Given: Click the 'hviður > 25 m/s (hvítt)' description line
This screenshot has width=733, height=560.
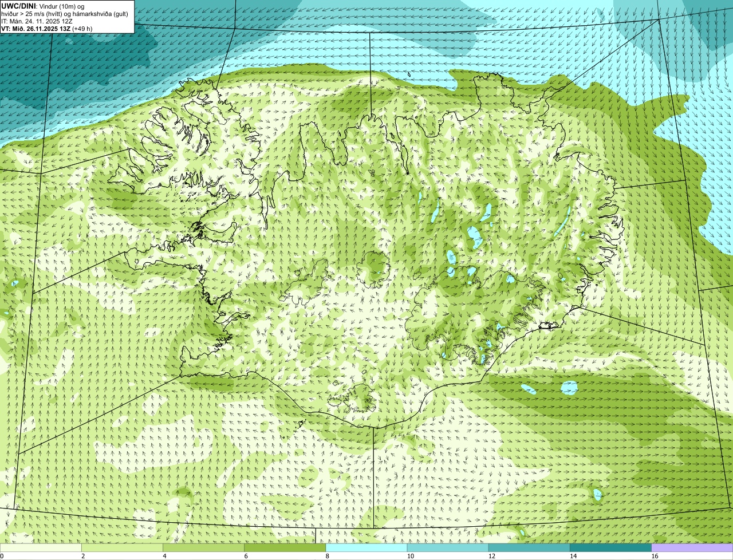Looking at the screenshot, I should [65, 14].
